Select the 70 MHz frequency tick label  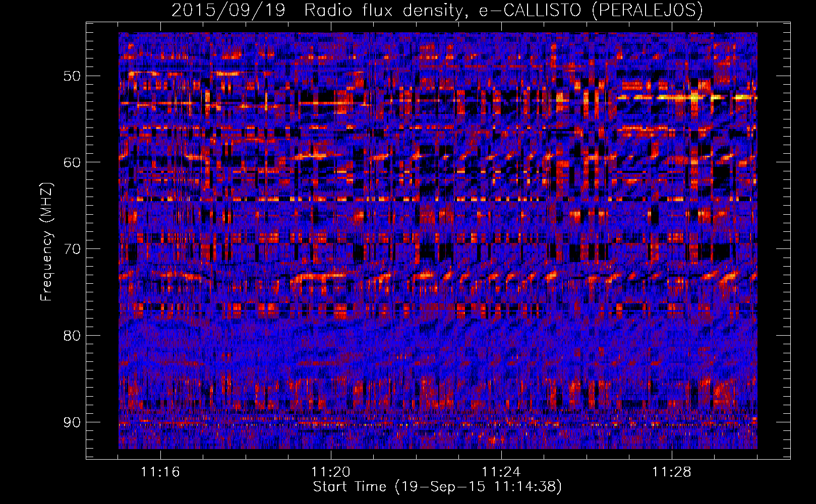click(x=72, y=249)
